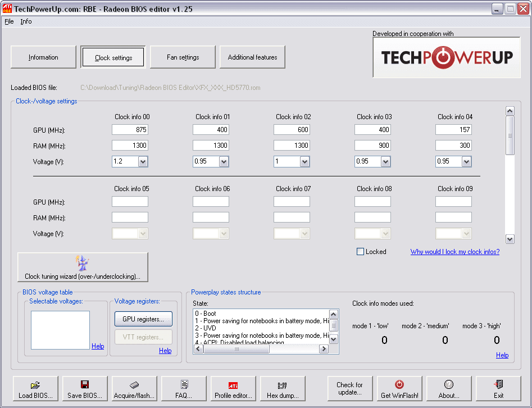Open 'Why would I lock my clock infos?' link

click(x=455, y=252)
